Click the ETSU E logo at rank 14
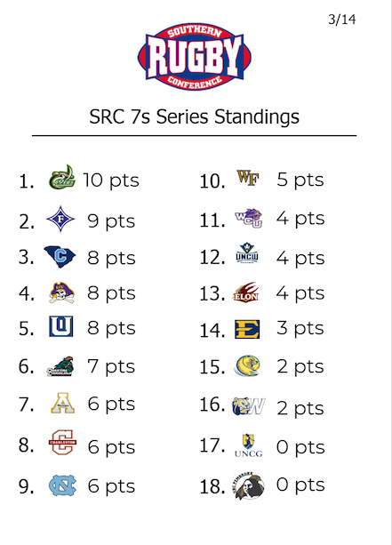 coord(247,329)
